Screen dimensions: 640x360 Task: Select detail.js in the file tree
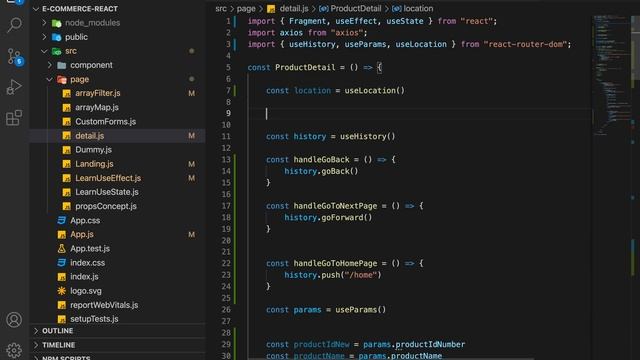89,136
